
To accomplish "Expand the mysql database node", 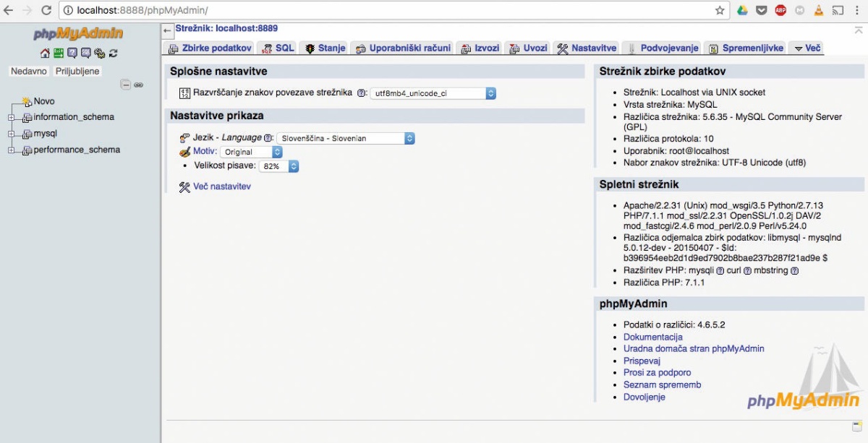I will (11, 134).
